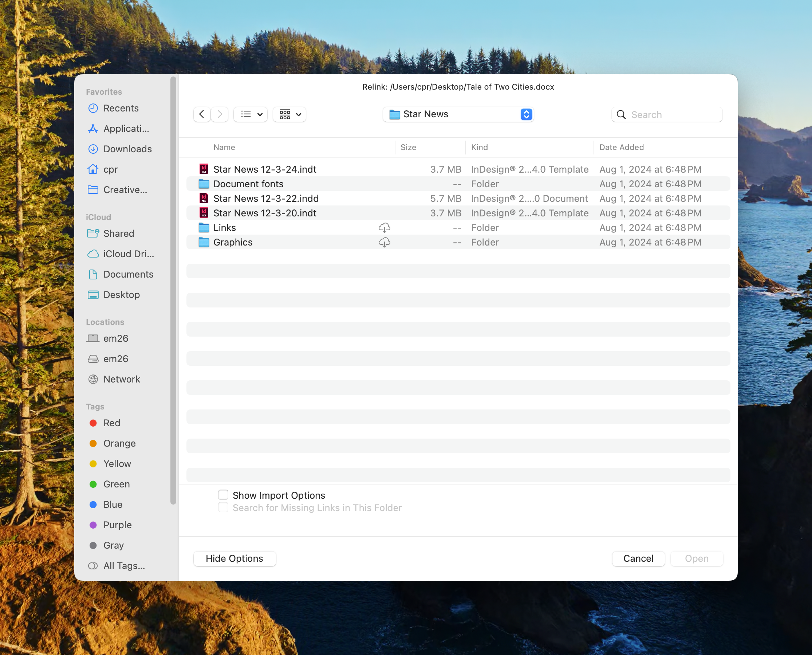Sort files by the Date Added column
The height and width of the screenshot is (655, 812).
coord(621,148)
